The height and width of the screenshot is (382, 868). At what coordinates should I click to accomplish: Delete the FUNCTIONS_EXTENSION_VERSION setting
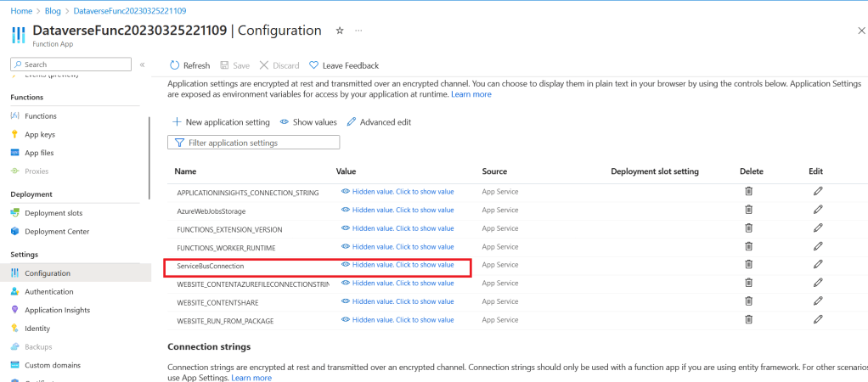click(748, 228)
